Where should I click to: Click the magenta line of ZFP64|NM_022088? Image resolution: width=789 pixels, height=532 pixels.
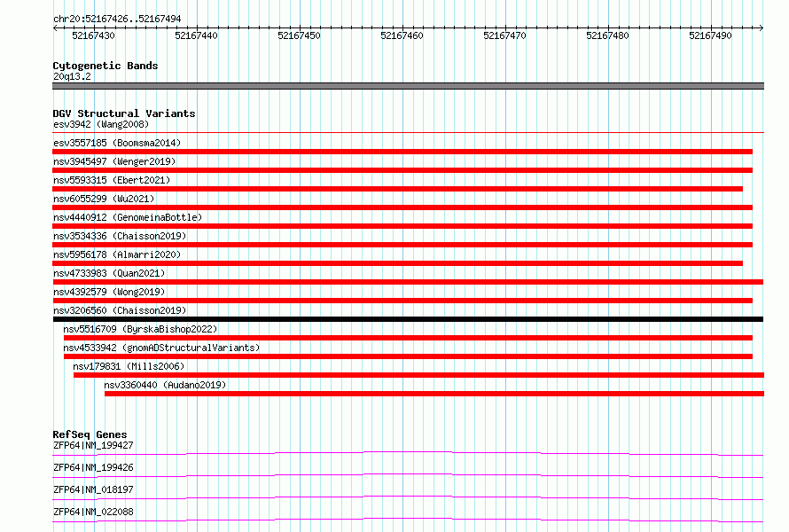(x=408, y=520)
